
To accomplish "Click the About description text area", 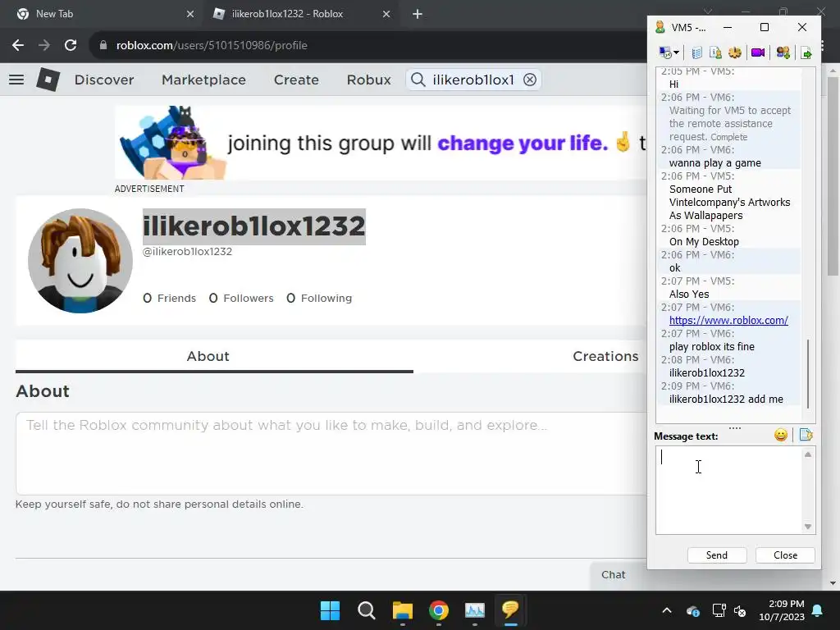I will tap(331, 453).
